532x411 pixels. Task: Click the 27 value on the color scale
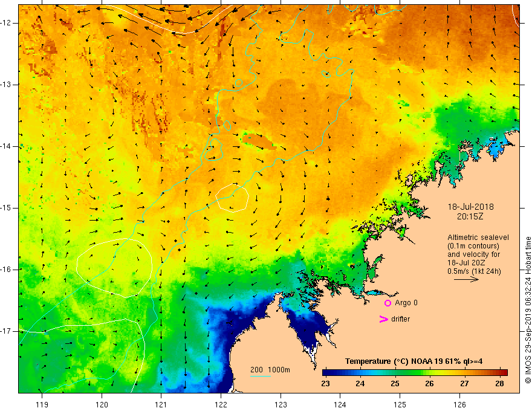[464, 384]
